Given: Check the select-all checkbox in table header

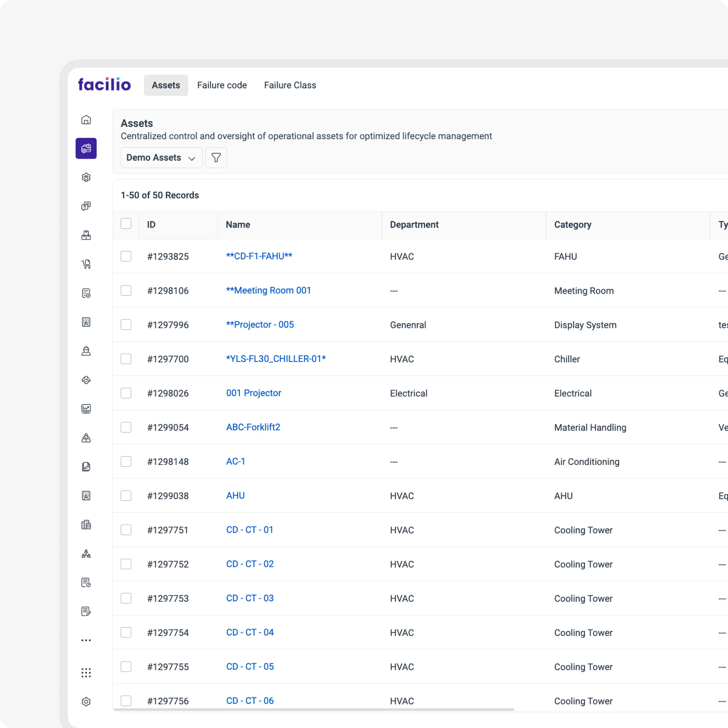Looking at the screenshot, I should [126, 224].
